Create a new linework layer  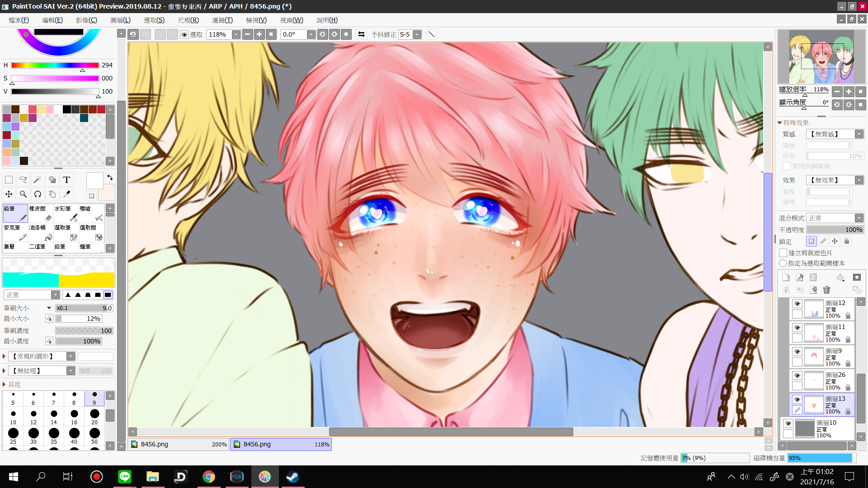point(800,277)
